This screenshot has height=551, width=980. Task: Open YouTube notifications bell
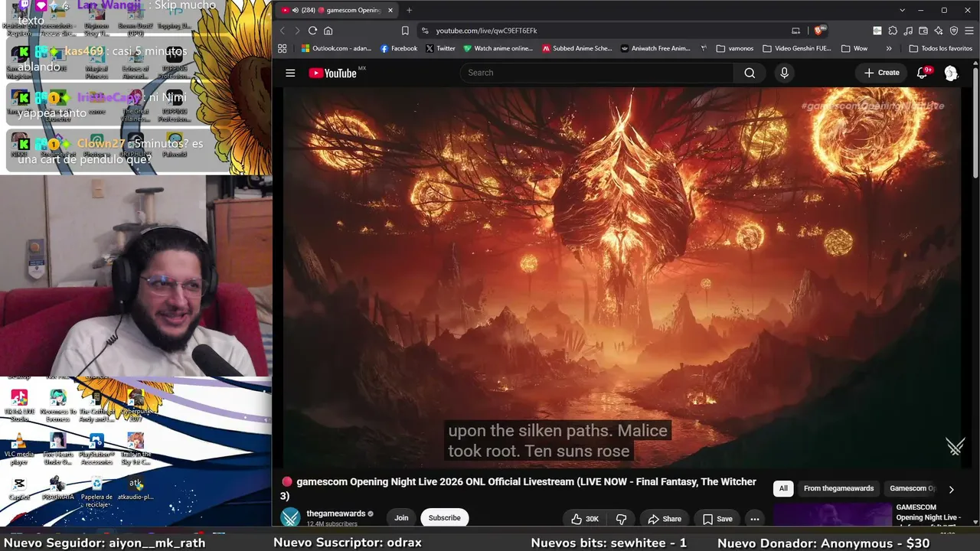click(x=923, y=73)
